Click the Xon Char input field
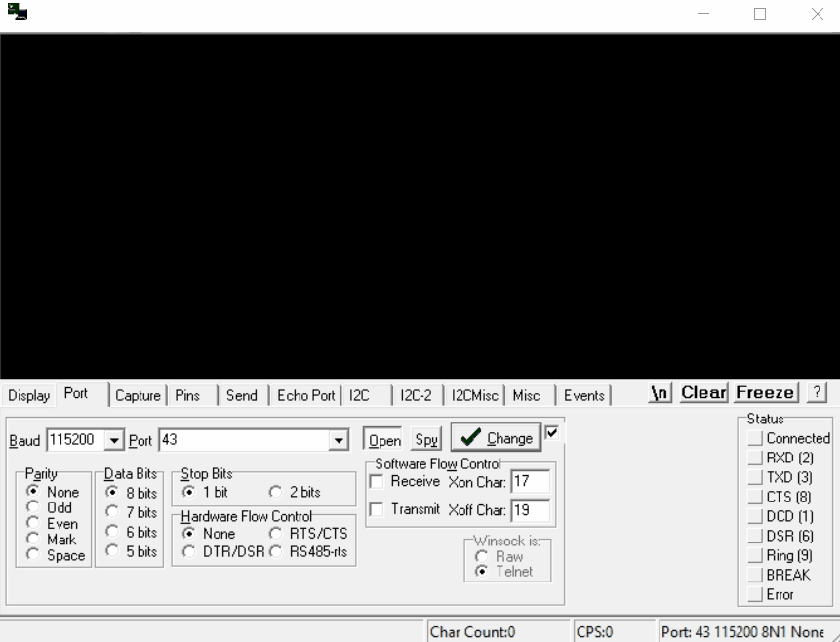This screenshot has height=642, width=840. pyautogui.click(x=530, y=482)
